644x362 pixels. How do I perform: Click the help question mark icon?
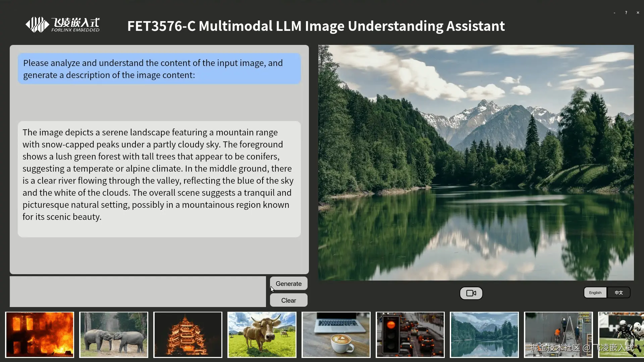626,13
